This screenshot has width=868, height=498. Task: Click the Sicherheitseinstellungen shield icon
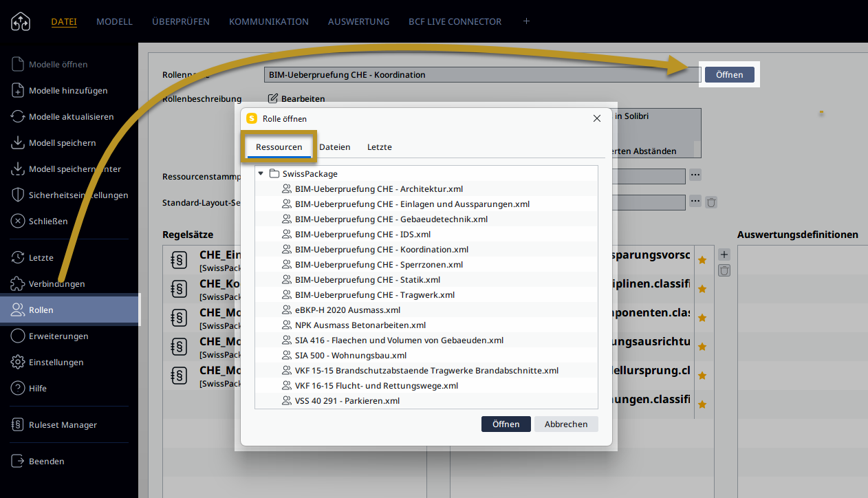[x=18, y=195]
